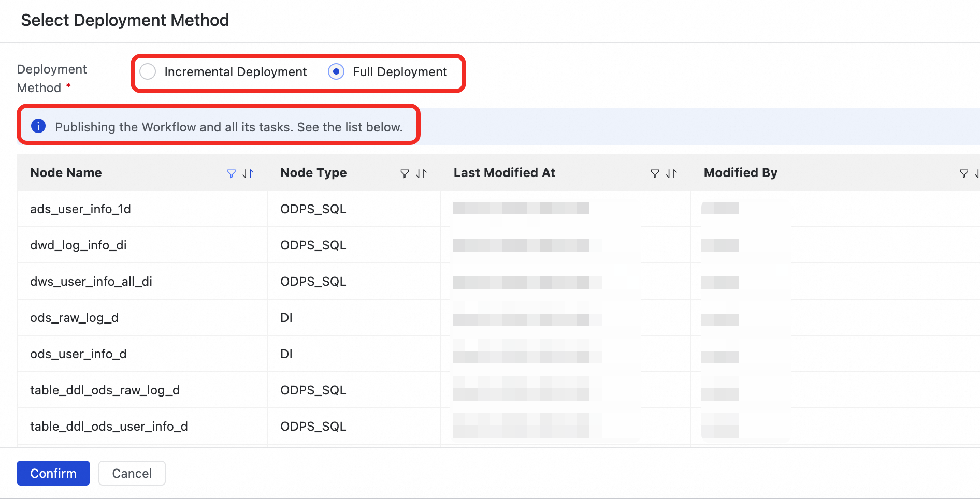This screenshot has height=499, width=980.
Task: Select the table_ddl_ods_user_info_d node
Action: pyautogui.click(x=109, y=427)
